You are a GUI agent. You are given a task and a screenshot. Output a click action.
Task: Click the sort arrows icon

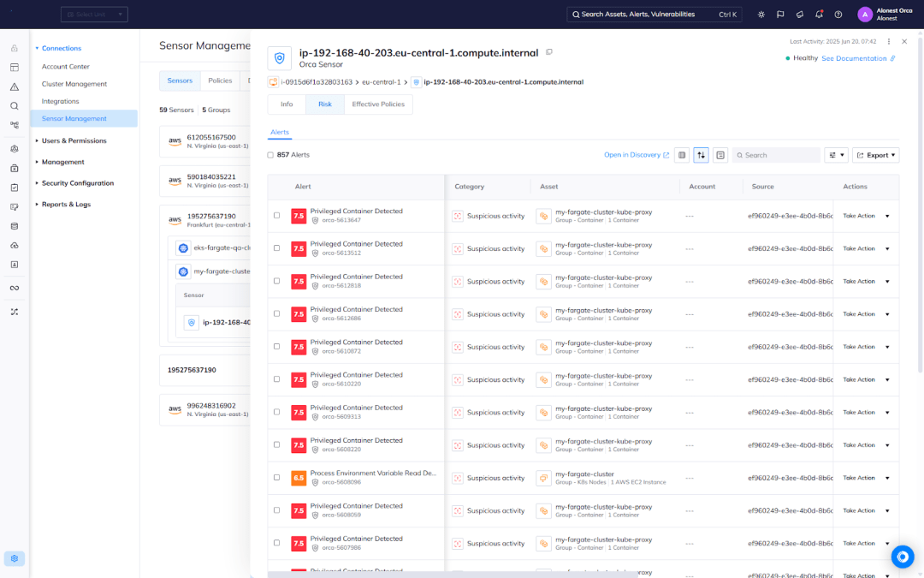point(702,155)
